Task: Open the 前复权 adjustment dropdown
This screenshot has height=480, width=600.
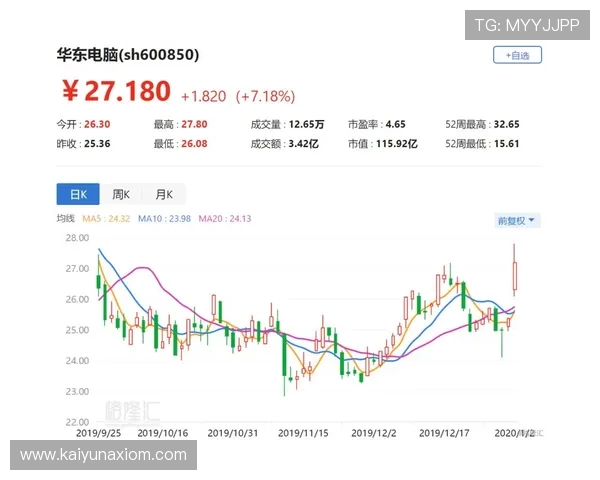Action: click(517, 220)
